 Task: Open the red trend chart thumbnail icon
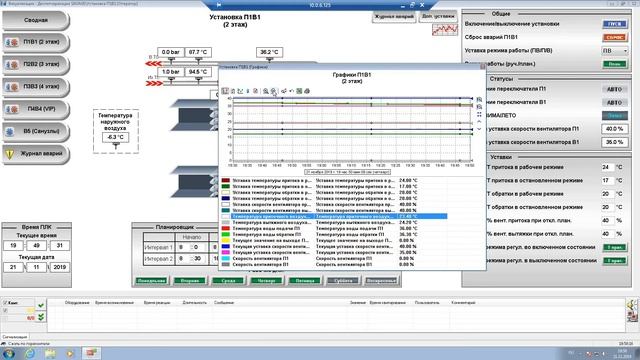445,30
